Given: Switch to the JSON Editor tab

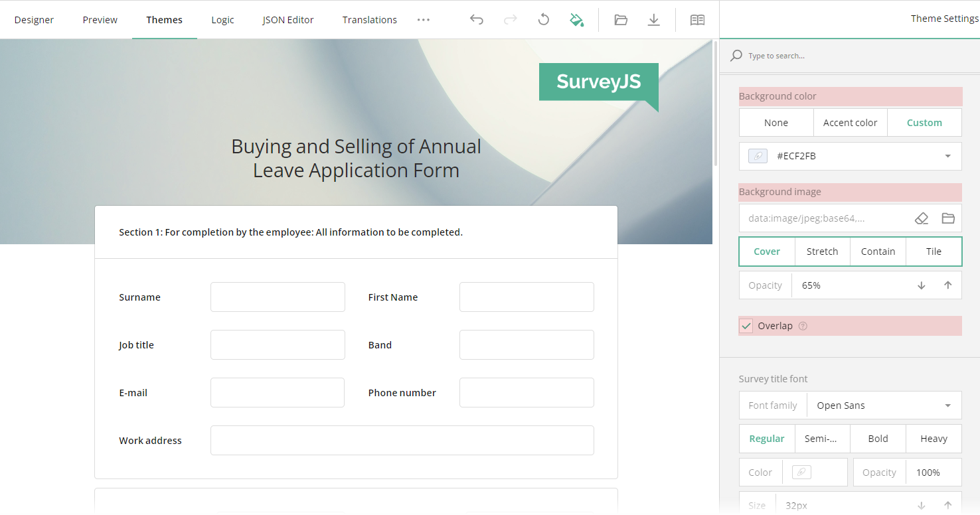Looking at the screenshot, I should tap(287, 19).
